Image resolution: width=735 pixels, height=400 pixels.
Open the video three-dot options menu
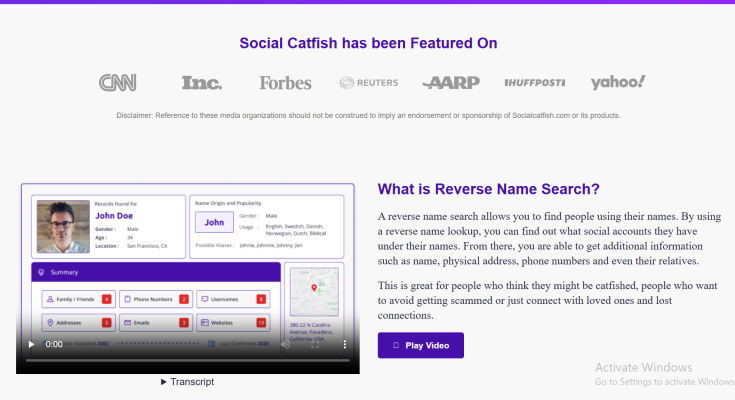click(x=345, y=344)
